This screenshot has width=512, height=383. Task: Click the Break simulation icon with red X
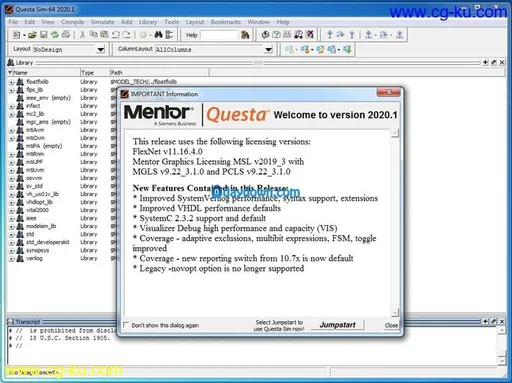(310, 35)
